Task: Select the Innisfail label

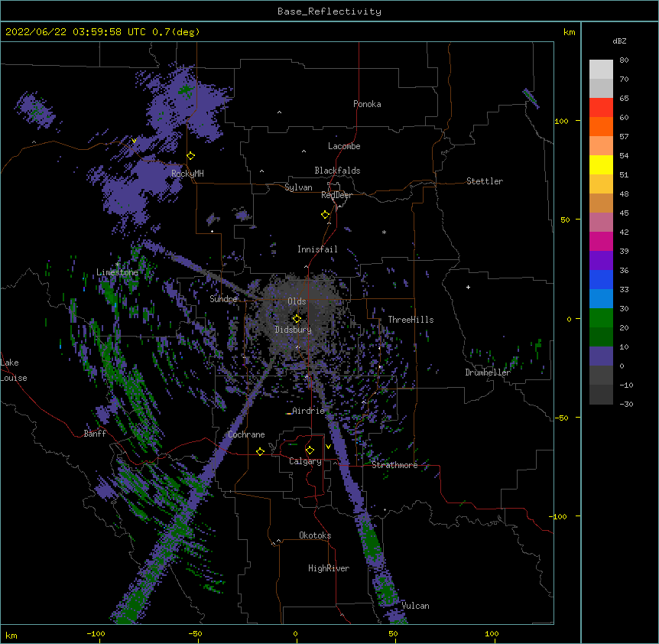Action: [317, 249]
